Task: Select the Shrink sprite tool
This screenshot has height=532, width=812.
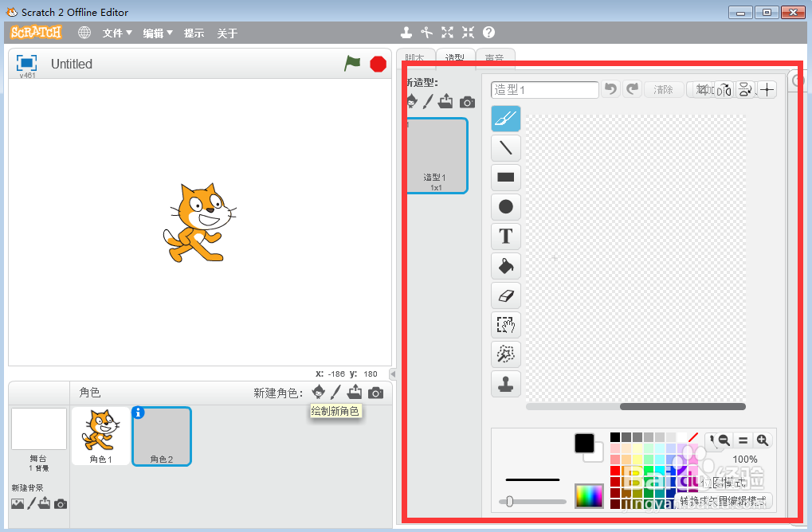Action: pos(468,33)
